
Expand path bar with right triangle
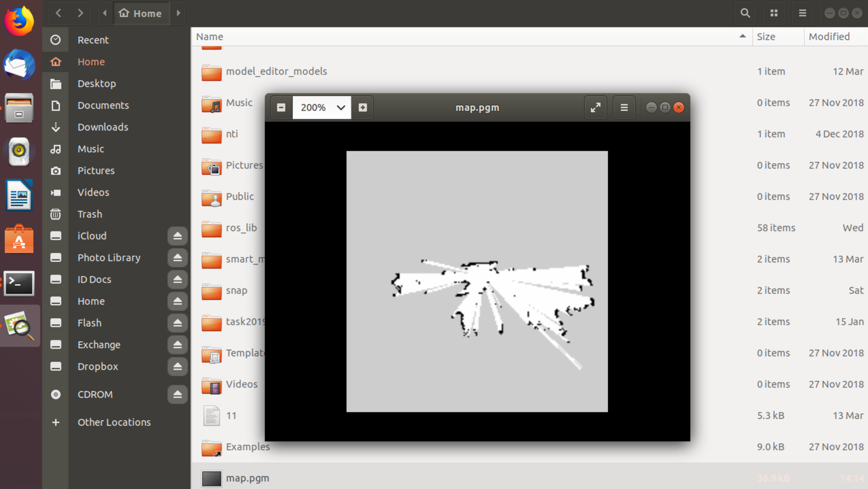click(178, 13)
